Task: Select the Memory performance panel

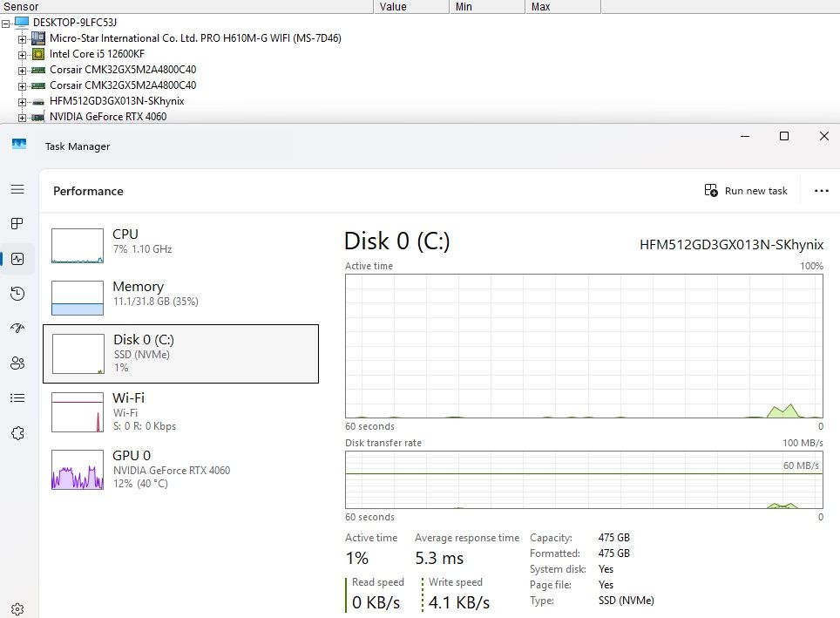Action: pos(180,297)
